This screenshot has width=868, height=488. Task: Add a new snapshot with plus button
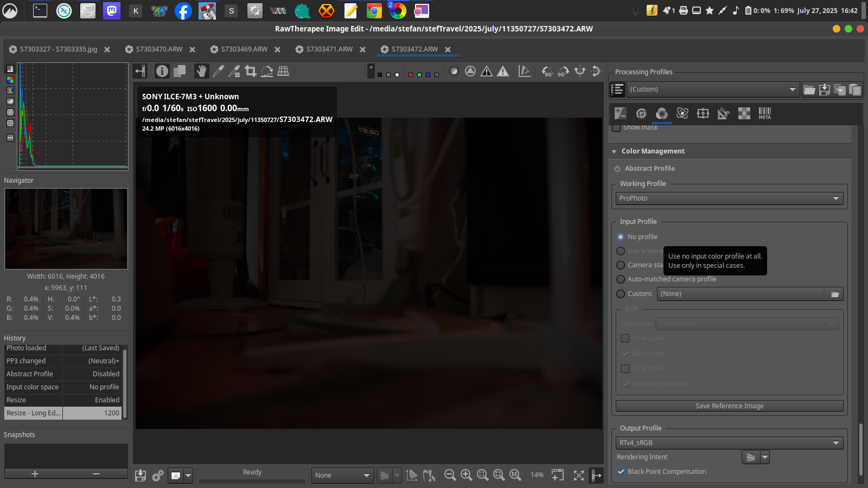point(35,474)
